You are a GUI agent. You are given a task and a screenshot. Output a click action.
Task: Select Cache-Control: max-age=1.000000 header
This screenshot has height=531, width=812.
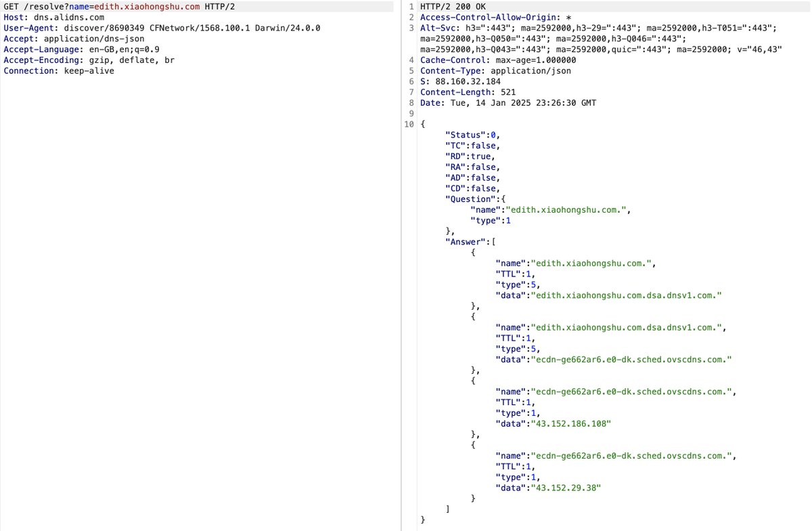click(x=498, y=60)
